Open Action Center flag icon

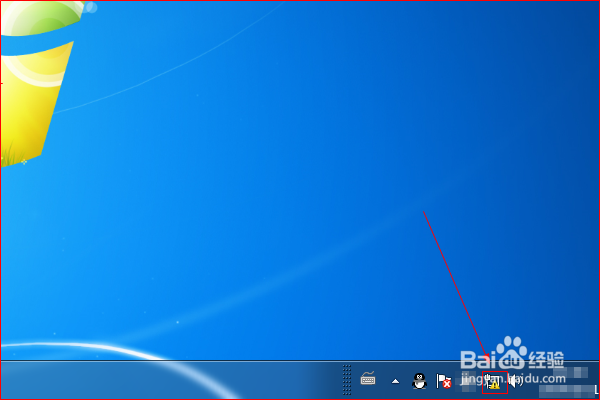[444, 381]
